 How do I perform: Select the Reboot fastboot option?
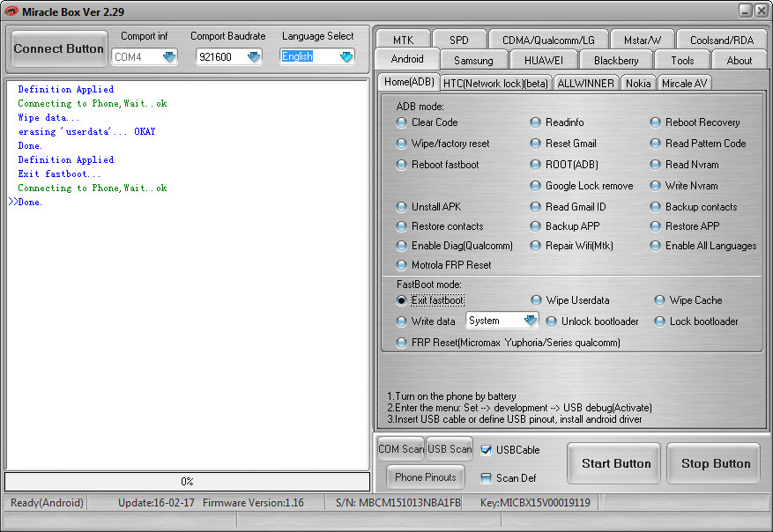pyautogui.click(x=438, y=165)
